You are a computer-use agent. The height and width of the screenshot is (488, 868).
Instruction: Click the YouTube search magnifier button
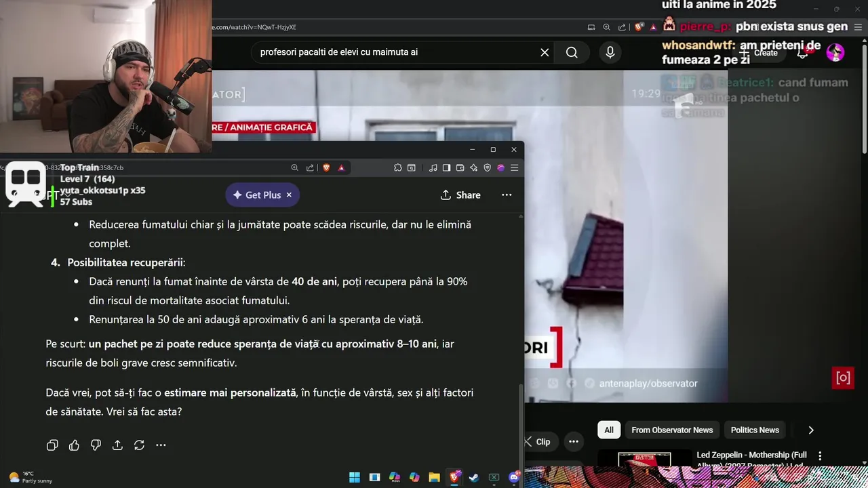coord(572,52)
